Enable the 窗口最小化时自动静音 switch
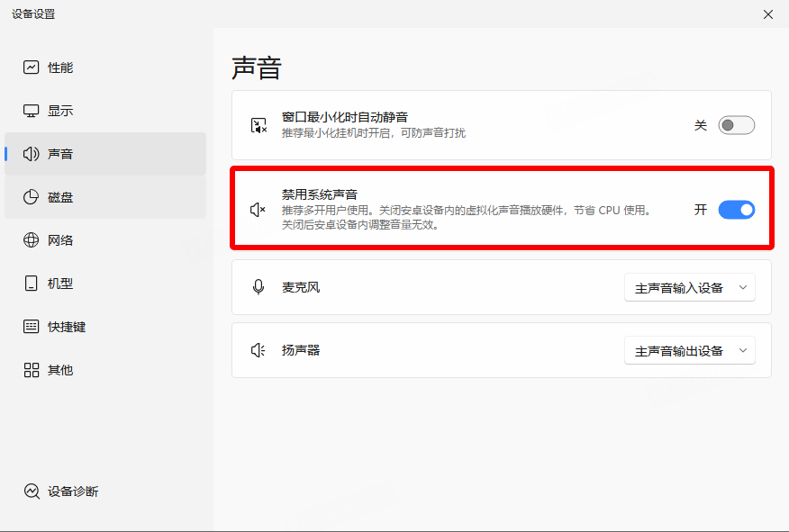This screenshot has width=789, height=532. (x=736, y=125)
